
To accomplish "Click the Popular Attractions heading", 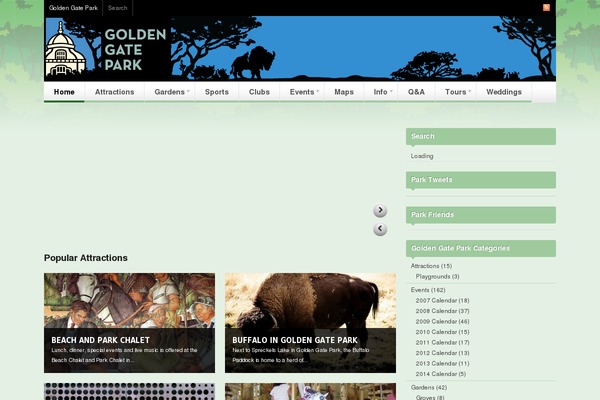I will pyautogui.click(x=86, y=258).
